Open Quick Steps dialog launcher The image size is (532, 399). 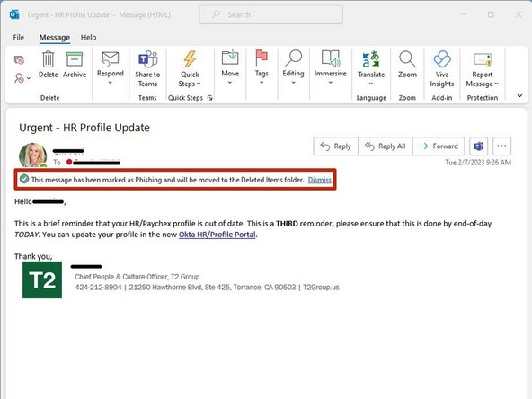(x=210, y=98)
